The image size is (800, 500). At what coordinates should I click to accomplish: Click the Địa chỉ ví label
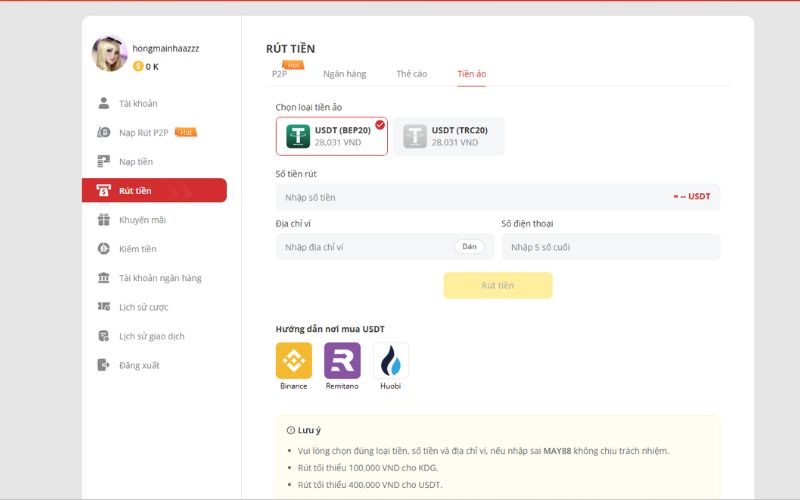click(x=293, y=223)
